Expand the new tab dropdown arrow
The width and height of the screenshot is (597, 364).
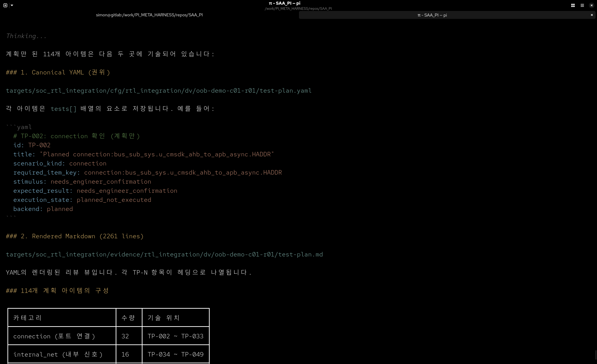pos(12,5)
